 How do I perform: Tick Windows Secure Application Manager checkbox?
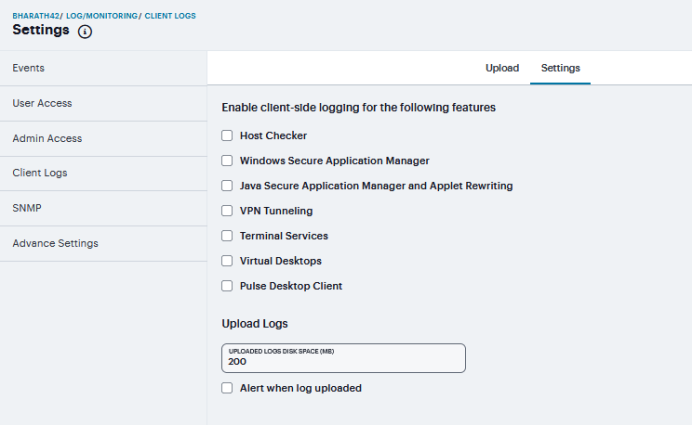tap(227, 161)
